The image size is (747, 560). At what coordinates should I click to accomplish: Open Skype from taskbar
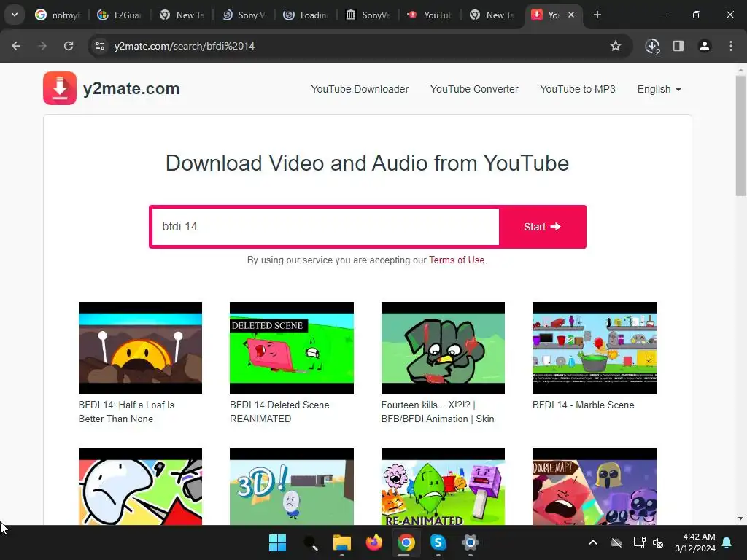pos(438,542)
